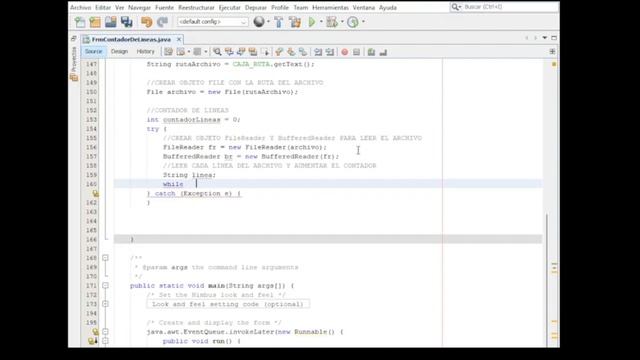Click the Last Edit location icon
The height and width of the screenshot is (360, 640).
(x=168, y=52)
